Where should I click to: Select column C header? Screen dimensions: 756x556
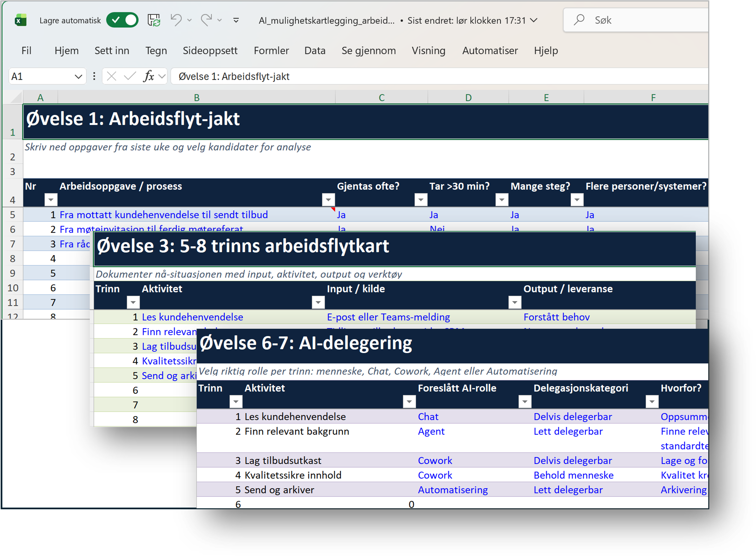pyautogui.click(x=382, y=97)
